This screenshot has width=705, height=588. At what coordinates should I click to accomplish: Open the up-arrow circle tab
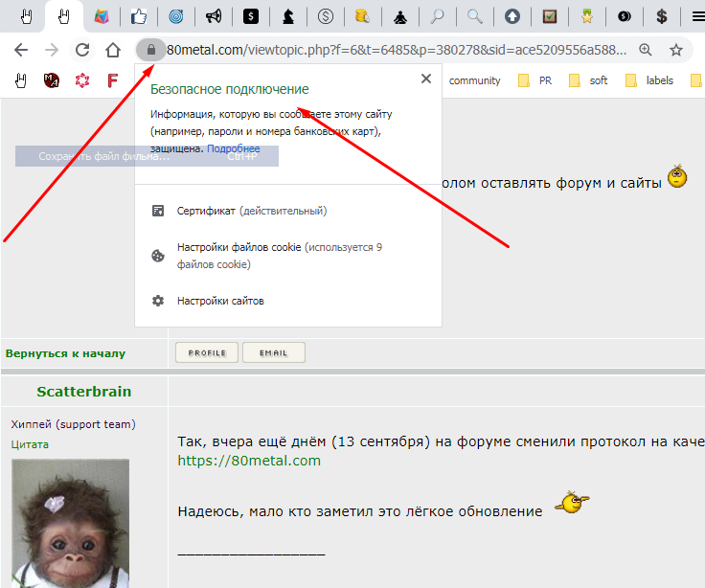pos(512,16)
